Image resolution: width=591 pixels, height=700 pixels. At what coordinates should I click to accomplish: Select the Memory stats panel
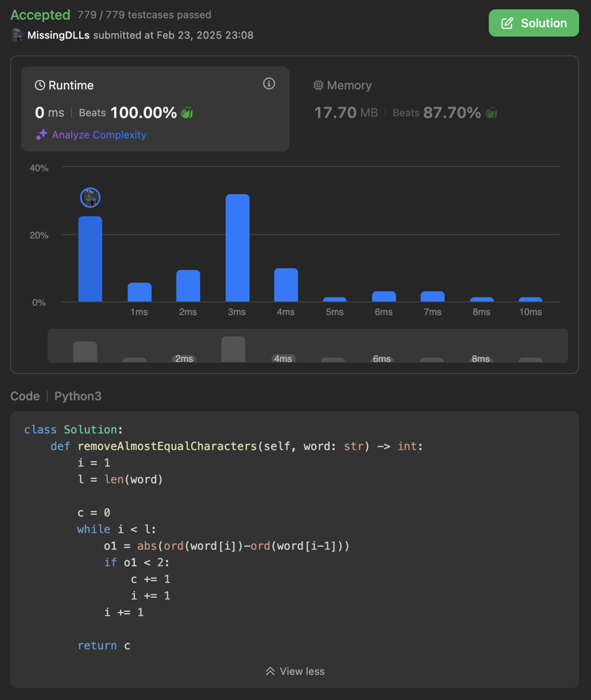(x=434, y=108)
